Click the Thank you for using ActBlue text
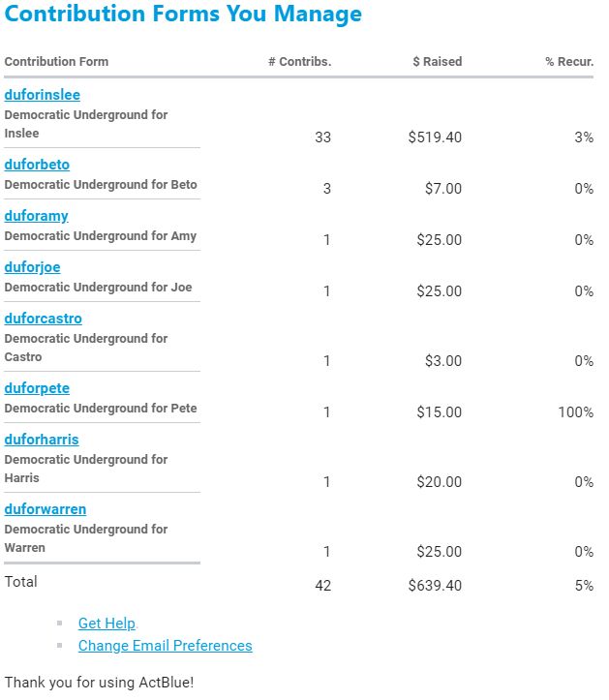609x700 pixels. pyautogui.click(x=99, y=683)
